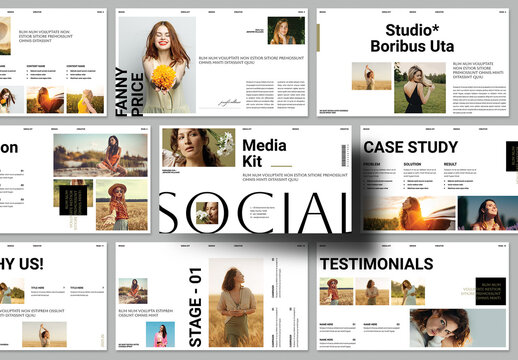Click the 'PROBLEM' column header
This screenshot has width=518, height=360.
point(371,164)
